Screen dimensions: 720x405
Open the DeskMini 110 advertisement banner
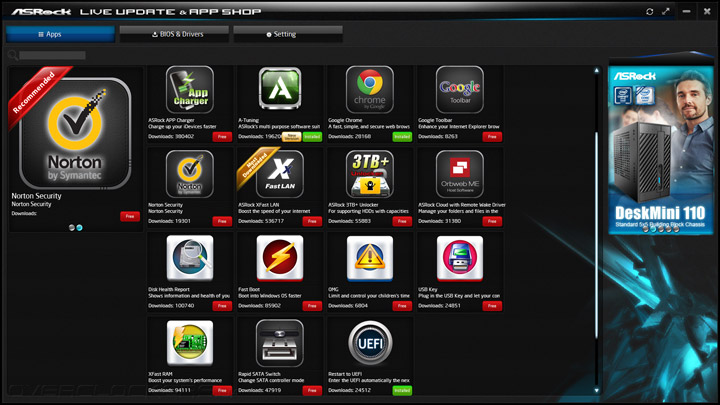661,150
